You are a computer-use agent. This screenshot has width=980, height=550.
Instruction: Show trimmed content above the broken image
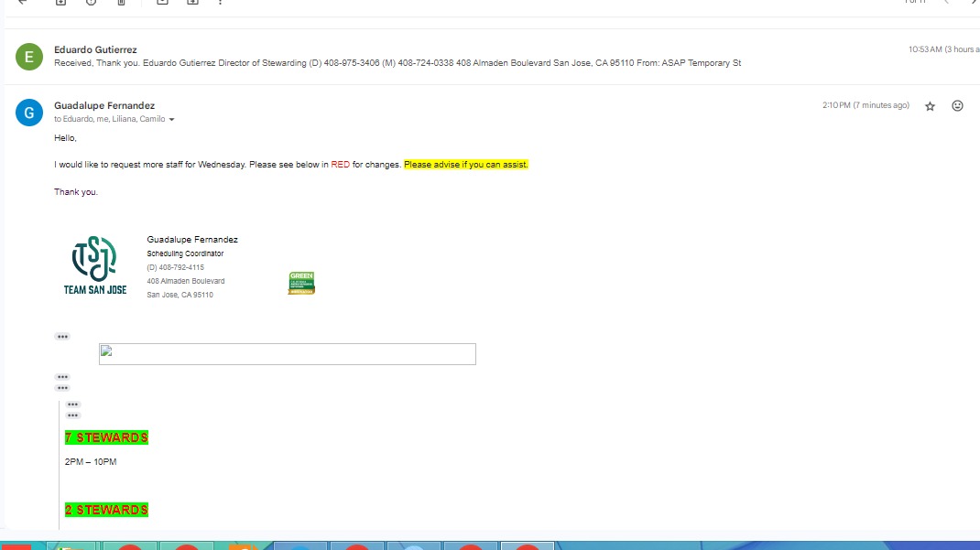[x=62, y=337]
